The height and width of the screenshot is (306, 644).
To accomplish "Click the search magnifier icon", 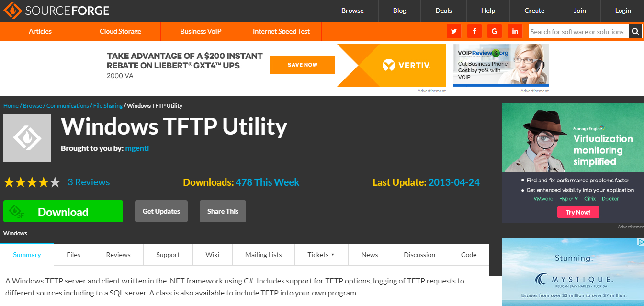I will tap(635, 32).
